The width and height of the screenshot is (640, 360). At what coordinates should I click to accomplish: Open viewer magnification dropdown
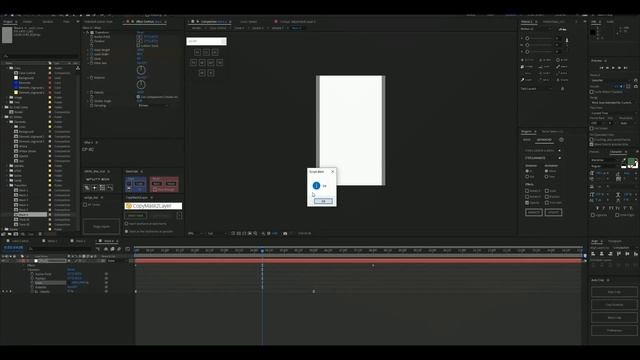pos(194,233)
